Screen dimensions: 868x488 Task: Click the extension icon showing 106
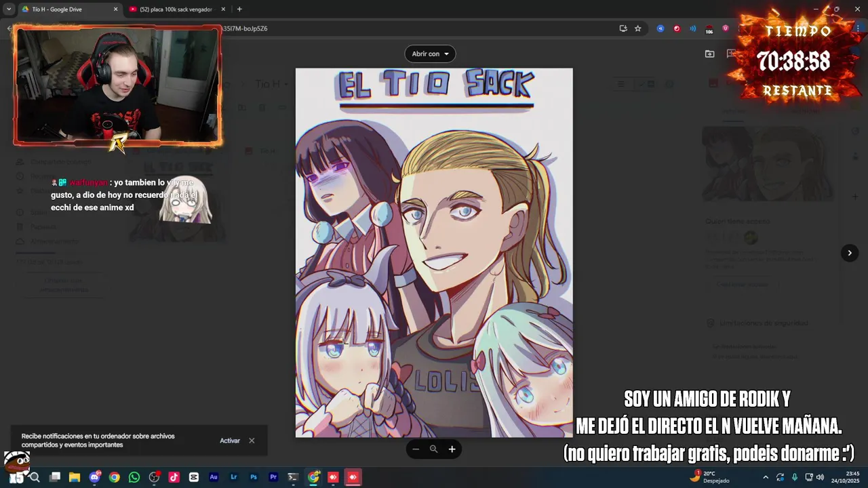709,29
